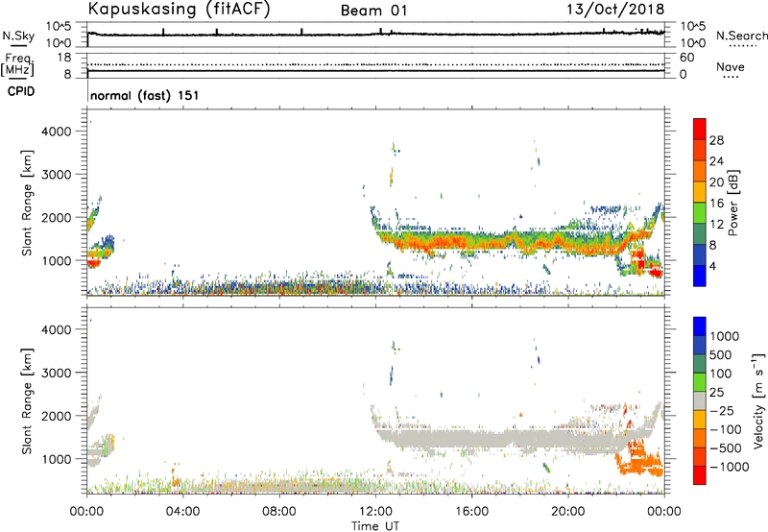
Task: Click the '16' power colorbar tick
Action: click(x=716, y=204)
